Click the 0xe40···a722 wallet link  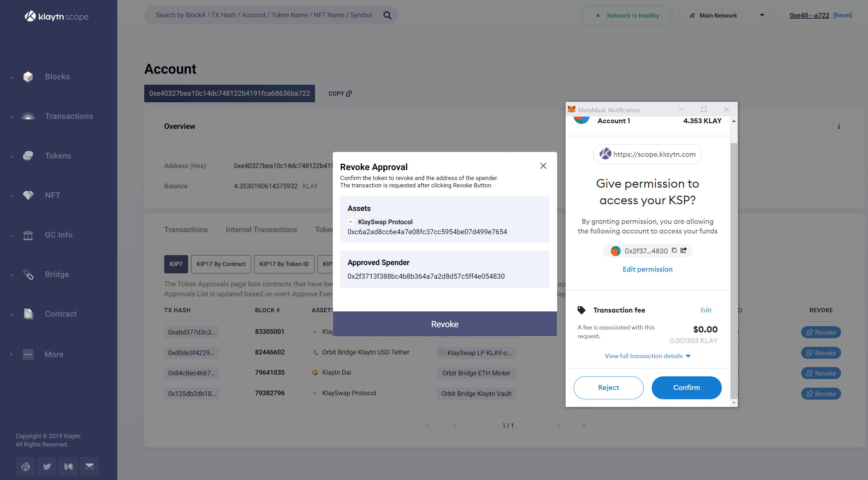(x=809, y=16)
